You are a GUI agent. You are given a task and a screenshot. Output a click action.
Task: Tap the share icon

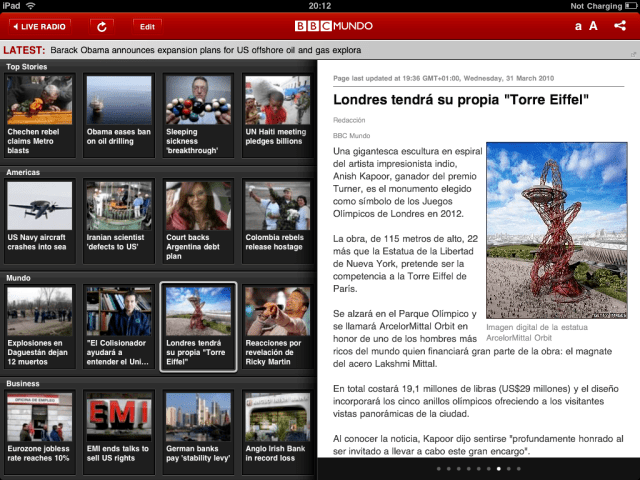click(x=620, y=25)
